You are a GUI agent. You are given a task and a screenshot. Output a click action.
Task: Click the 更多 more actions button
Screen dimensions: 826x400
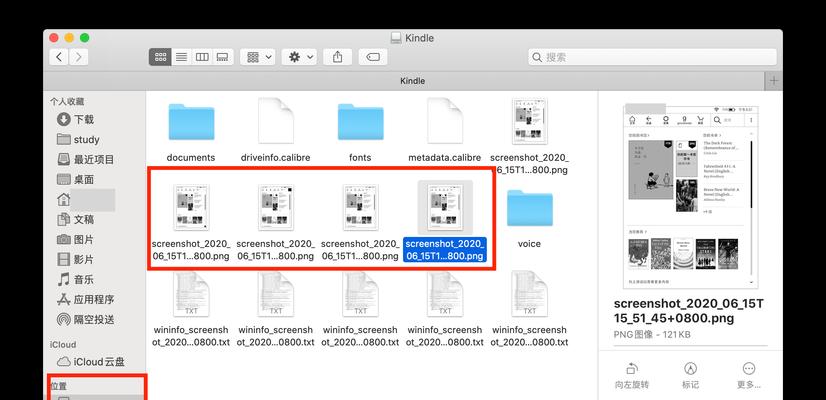tap(748, 376)
